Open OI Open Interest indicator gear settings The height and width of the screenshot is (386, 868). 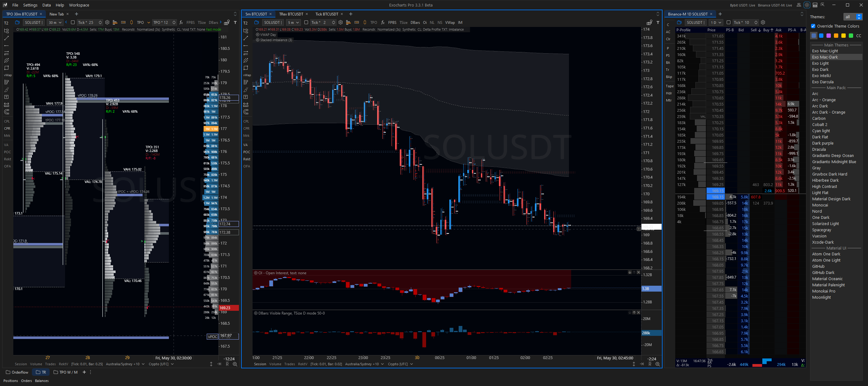pyautogui.click(x=256, y=273)
